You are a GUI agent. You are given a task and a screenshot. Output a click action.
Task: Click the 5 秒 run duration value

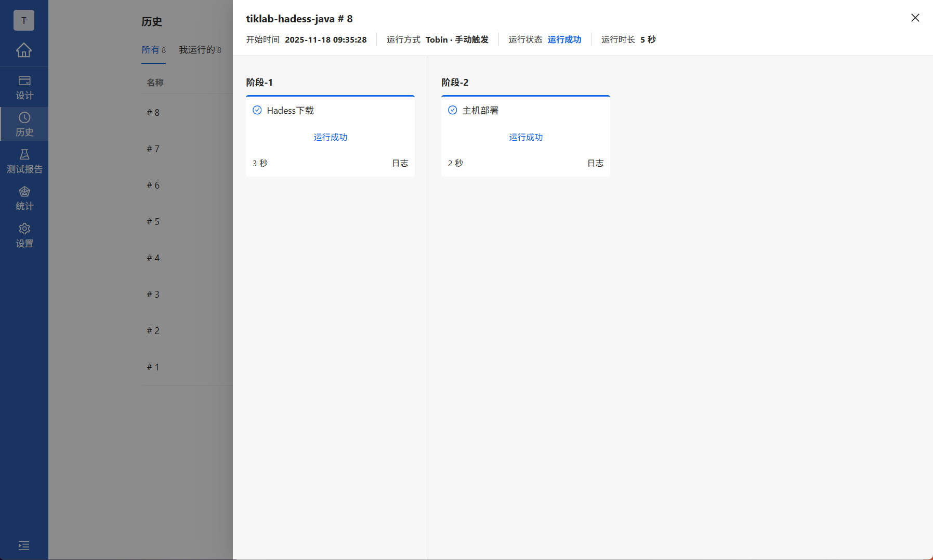click(648, 39)
